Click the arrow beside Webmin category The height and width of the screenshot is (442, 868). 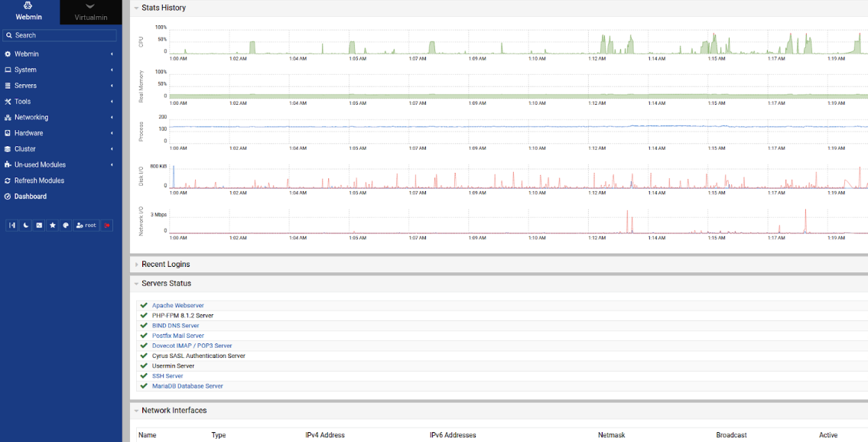point(112,54)
